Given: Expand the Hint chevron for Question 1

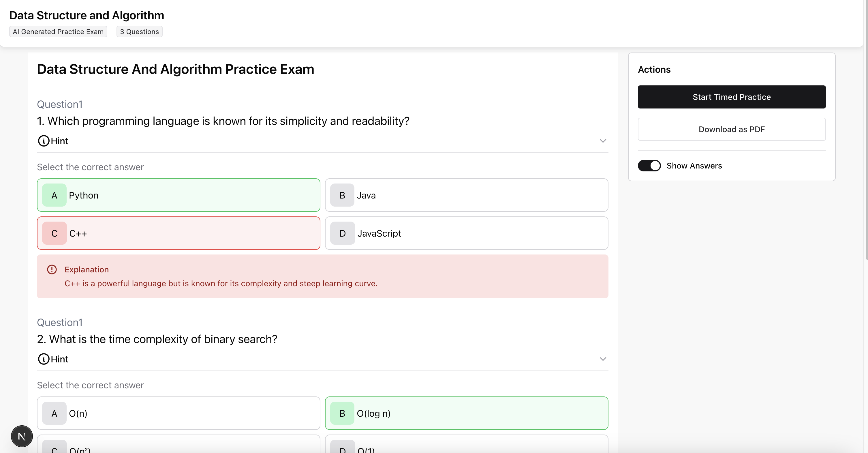Looking at the screenshot, I should pos(603,141).
